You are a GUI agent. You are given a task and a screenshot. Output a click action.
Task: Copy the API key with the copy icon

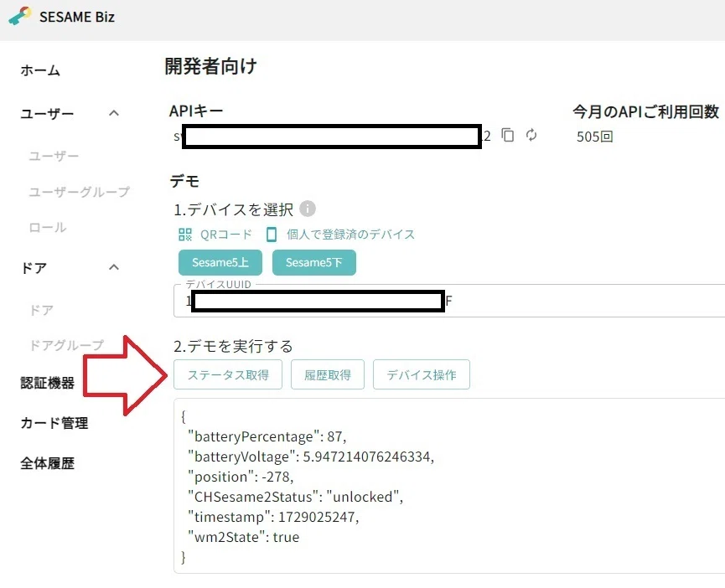[507, 135]
